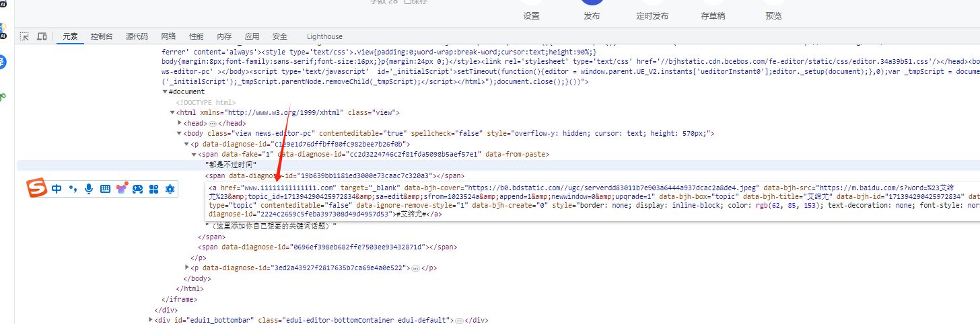Select the "都是不过时间" text node
The image size is (980, 324).
pos(231,165)
